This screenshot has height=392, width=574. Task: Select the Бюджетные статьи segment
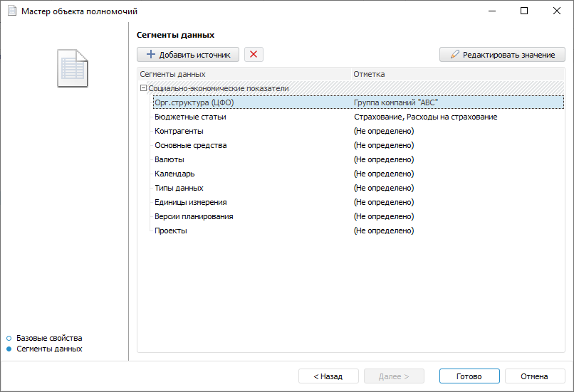pyautogui.click(x=190, y=117)
